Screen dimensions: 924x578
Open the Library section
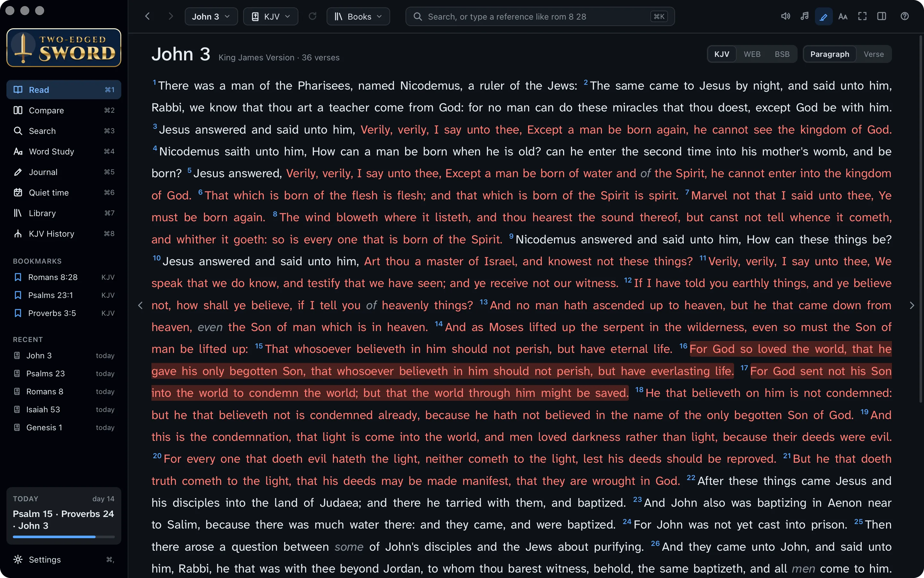point(64,213)
